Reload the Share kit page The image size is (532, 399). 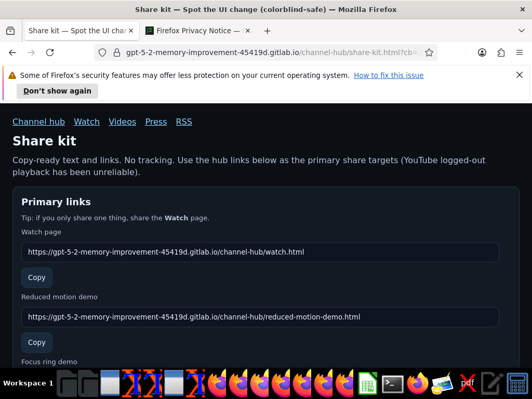coord(50,52)
